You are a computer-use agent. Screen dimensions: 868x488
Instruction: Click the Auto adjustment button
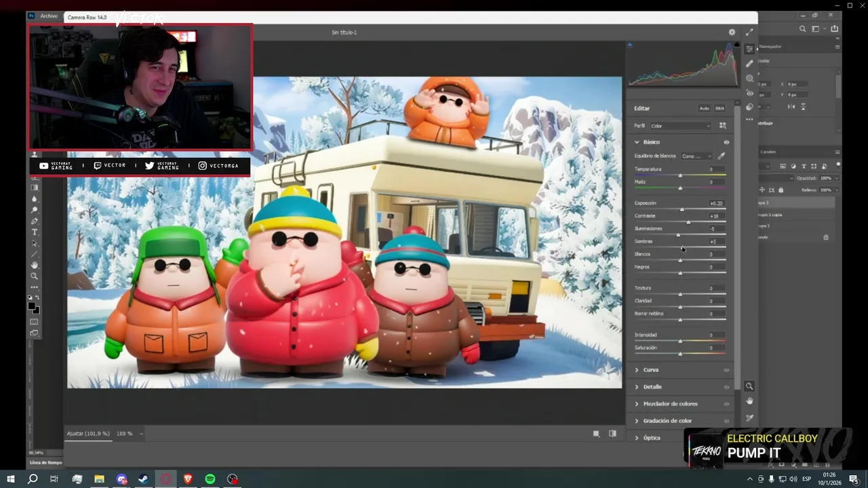[x=704, y=108]
